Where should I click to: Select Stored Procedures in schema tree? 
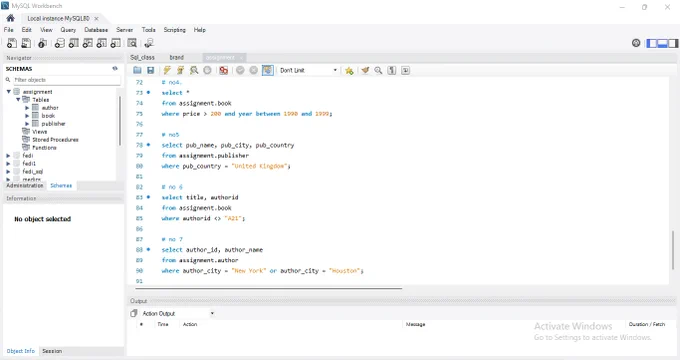pyautogui.click(x=55, y=139)
